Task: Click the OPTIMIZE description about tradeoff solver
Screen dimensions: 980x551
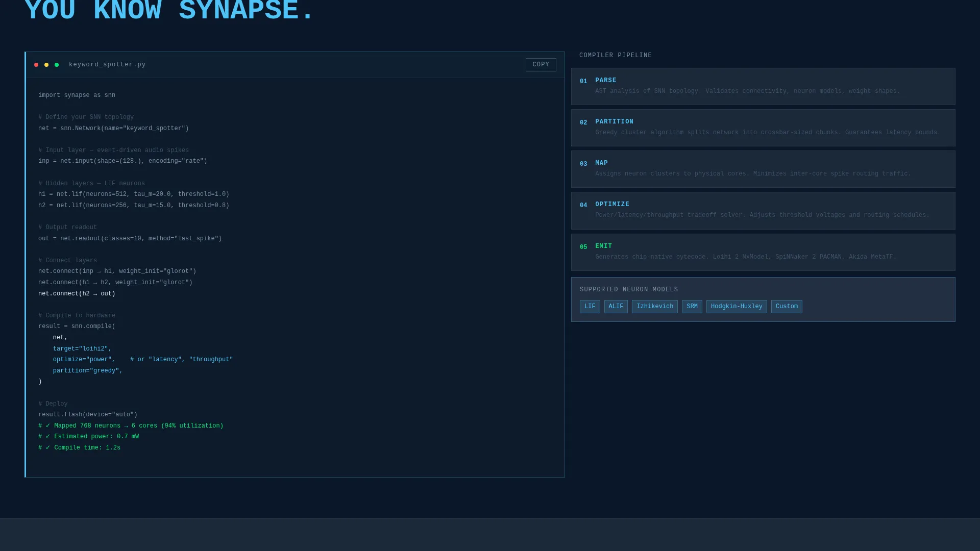Action: [762, 215]
